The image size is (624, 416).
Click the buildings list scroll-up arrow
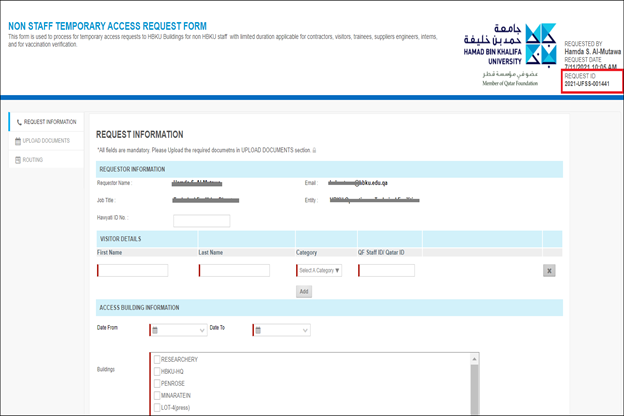(474, 359)
